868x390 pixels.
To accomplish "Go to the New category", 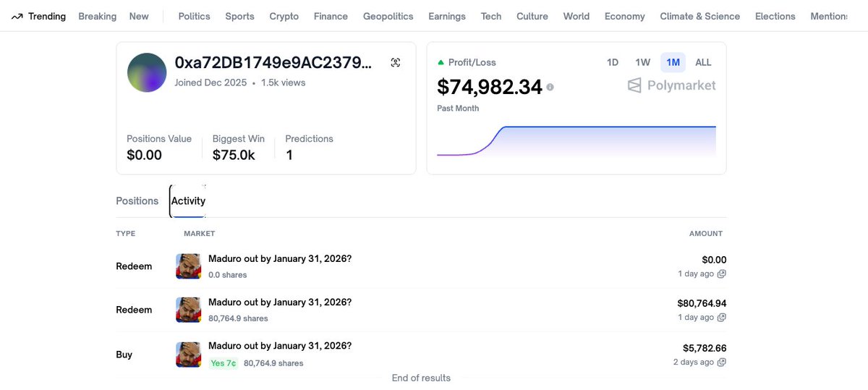I will (139, 16).
